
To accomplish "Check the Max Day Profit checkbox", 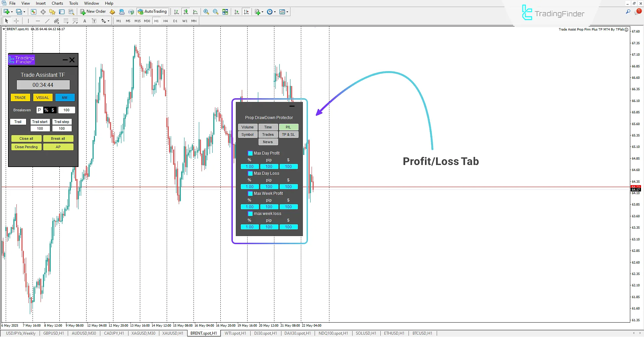I will point(250,153).
